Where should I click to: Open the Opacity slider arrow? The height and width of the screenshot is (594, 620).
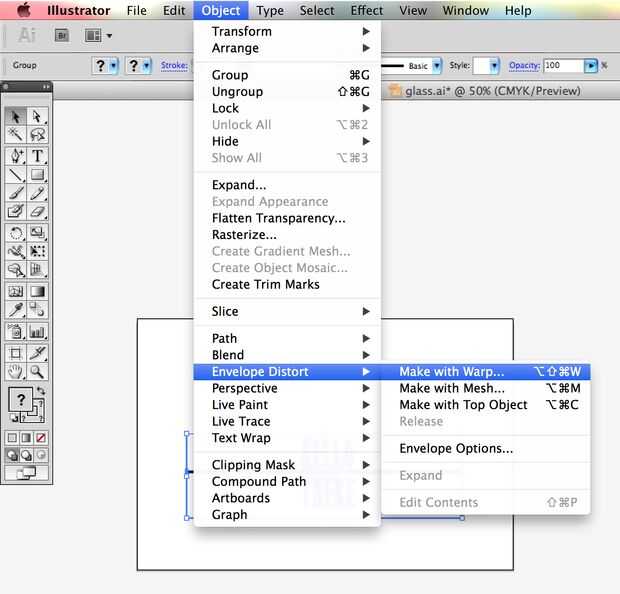(590, 65)
